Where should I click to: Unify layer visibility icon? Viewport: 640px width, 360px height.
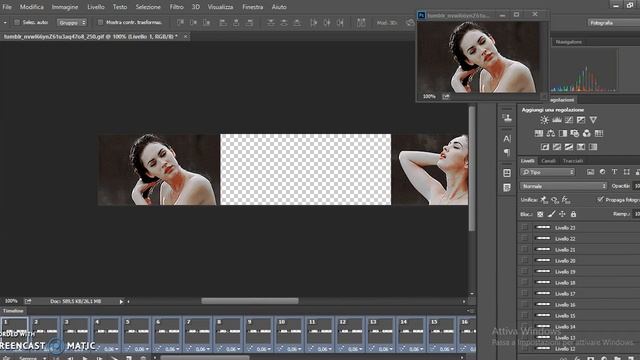(x=555, y=200)
